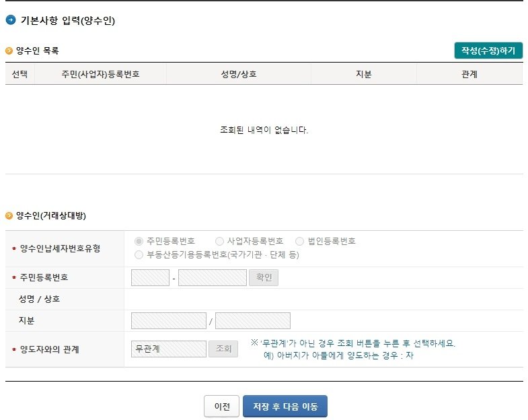Click the orange bullet icon beside 양수인(거래상대방)
This screenshot has width=528, height=420.
[x=9, y=216]
